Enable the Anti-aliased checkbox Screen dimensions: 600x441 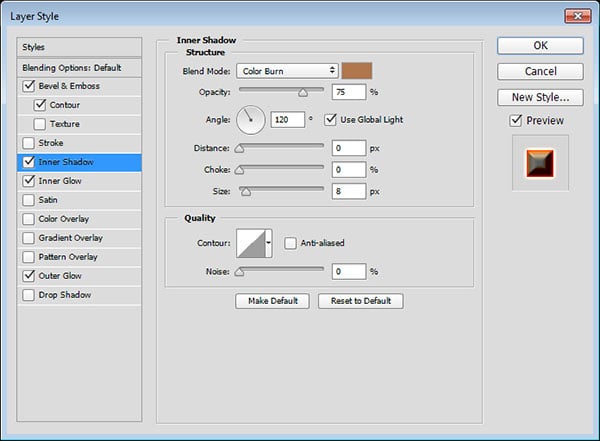(x=290, y=243)
